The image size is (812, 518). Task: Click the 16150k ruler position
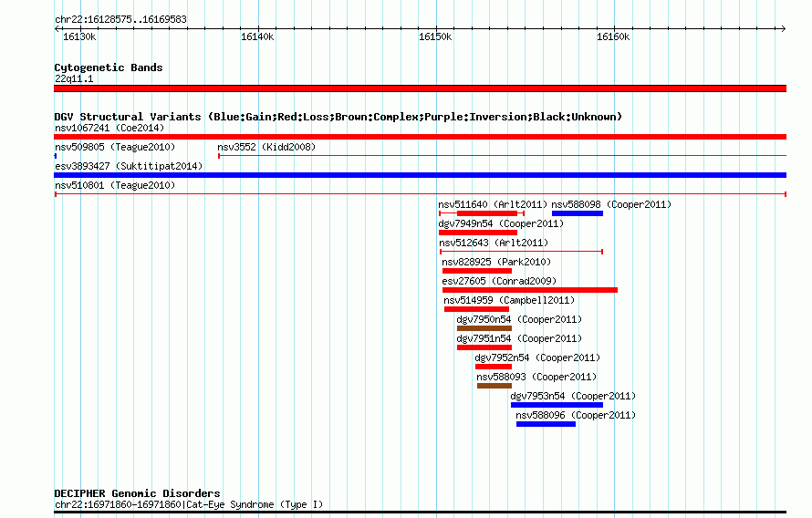[435, 36]
